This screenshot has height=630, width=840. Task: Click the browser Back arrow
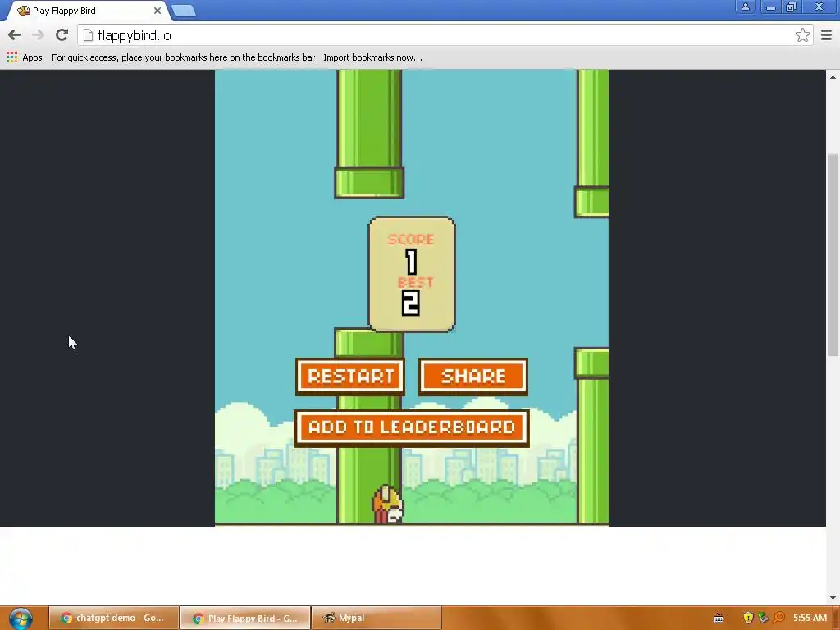click(15, 35)
